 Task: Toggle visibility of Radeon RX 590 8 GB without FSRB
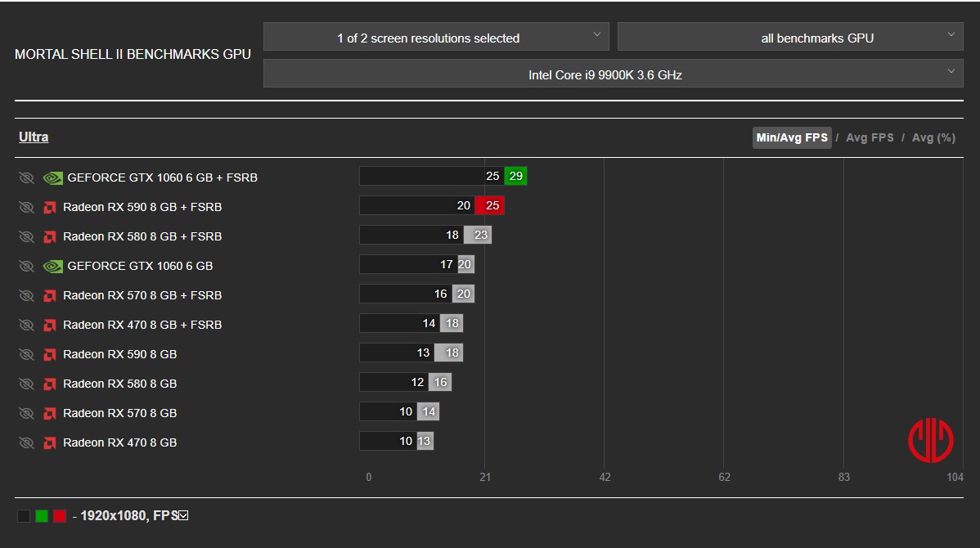(x=26, y=354)
